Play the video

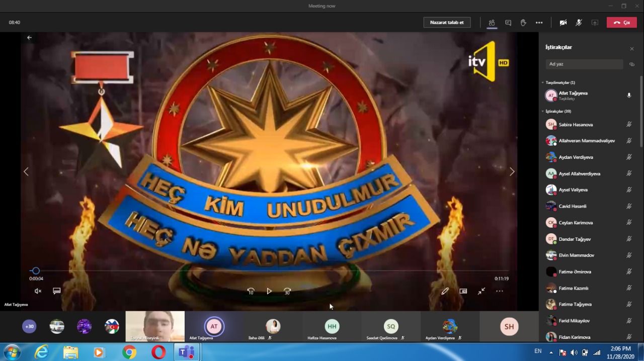pos(269,291)
